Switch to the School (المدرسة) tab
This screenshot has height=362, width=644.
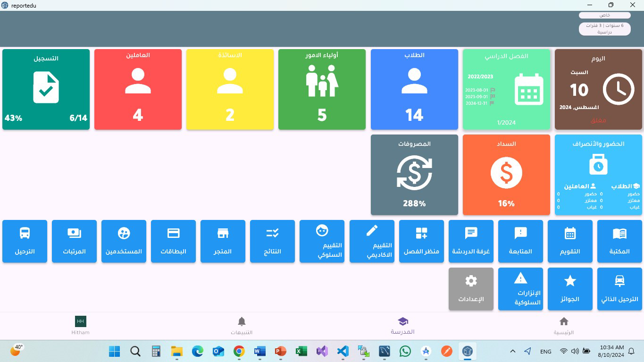[402, 326]
